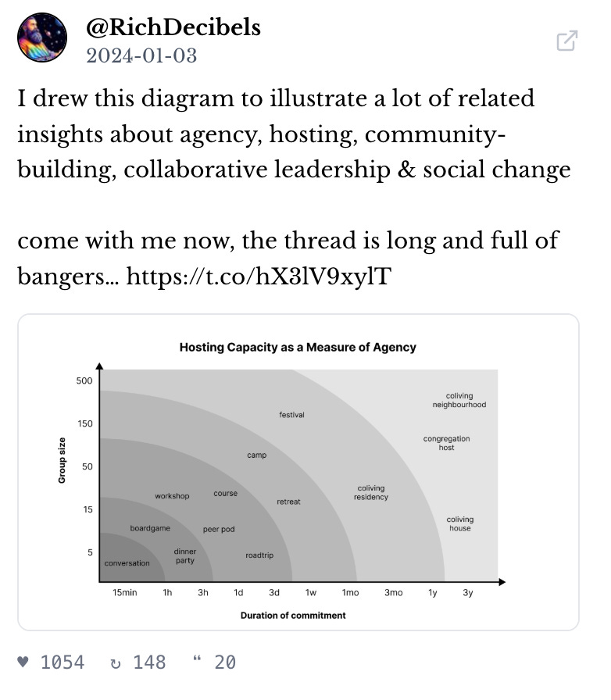Click the RichDecibels profile avatar
The image size is (611, 700).
(x=41, y=37)
